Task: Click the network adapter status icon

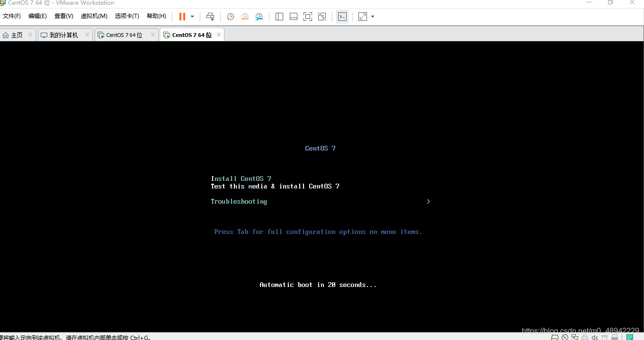Action: click(x=575, y=337)
